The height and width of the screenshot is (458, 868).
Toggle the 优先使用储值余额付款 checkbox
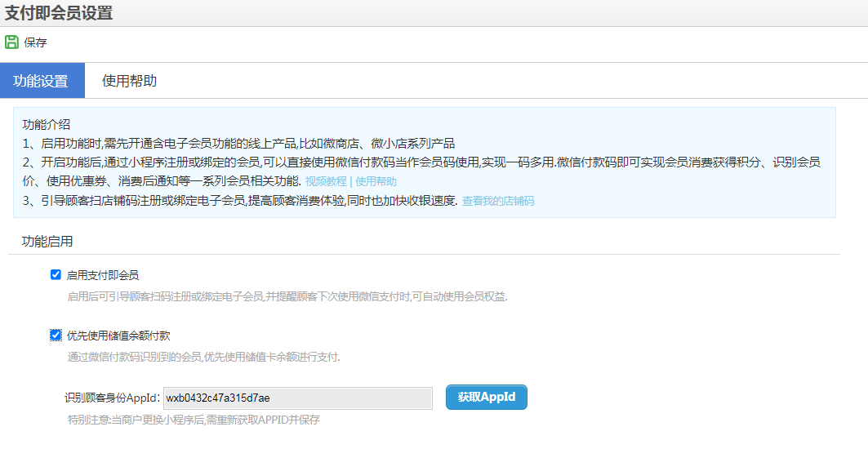click(56, 336)
